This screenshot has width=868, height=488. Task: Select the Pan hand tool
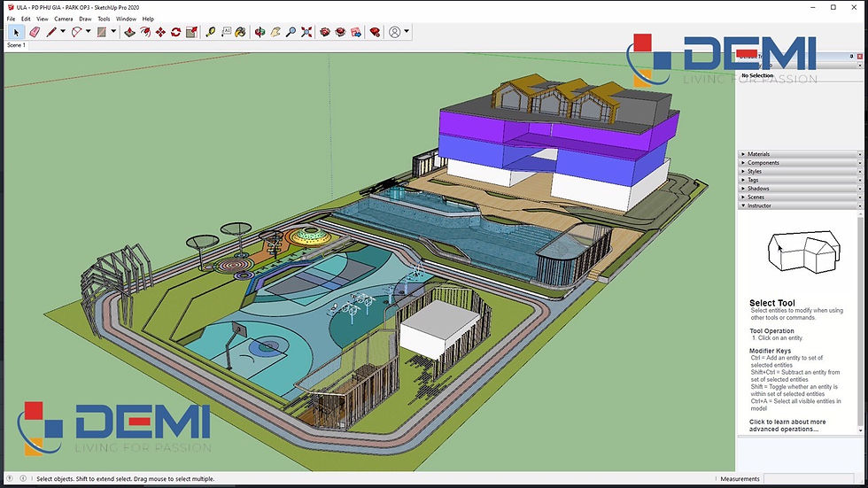click(x=275, y=32)
